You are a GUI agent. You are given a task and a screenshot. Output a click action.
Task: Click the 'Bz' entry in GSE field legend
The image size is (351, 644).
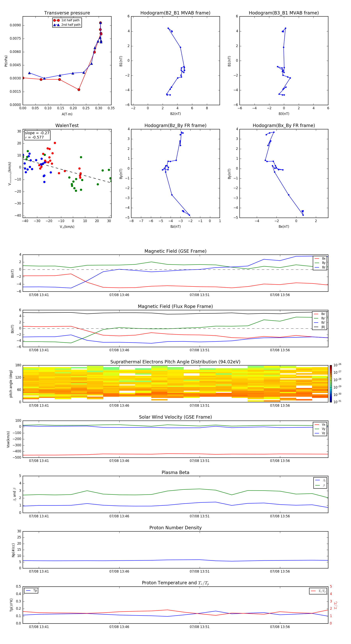(x=320, y=267)
